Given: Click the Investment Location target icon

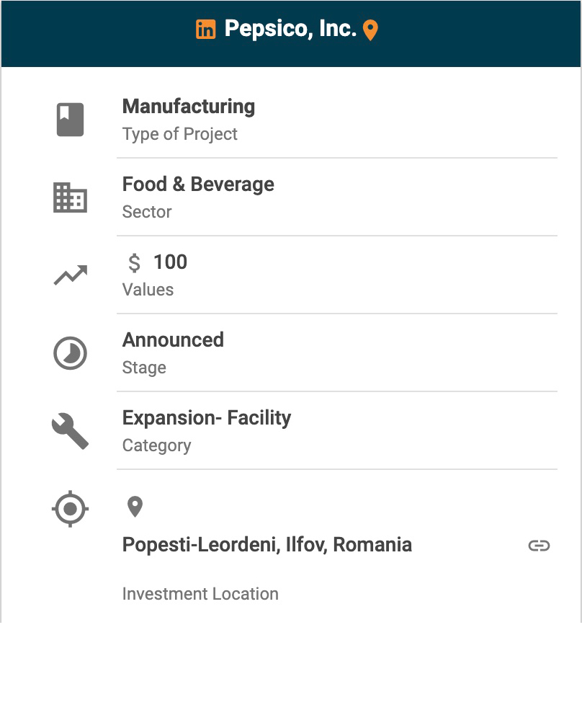Looking at the screenshot, I should click(71, 509).
